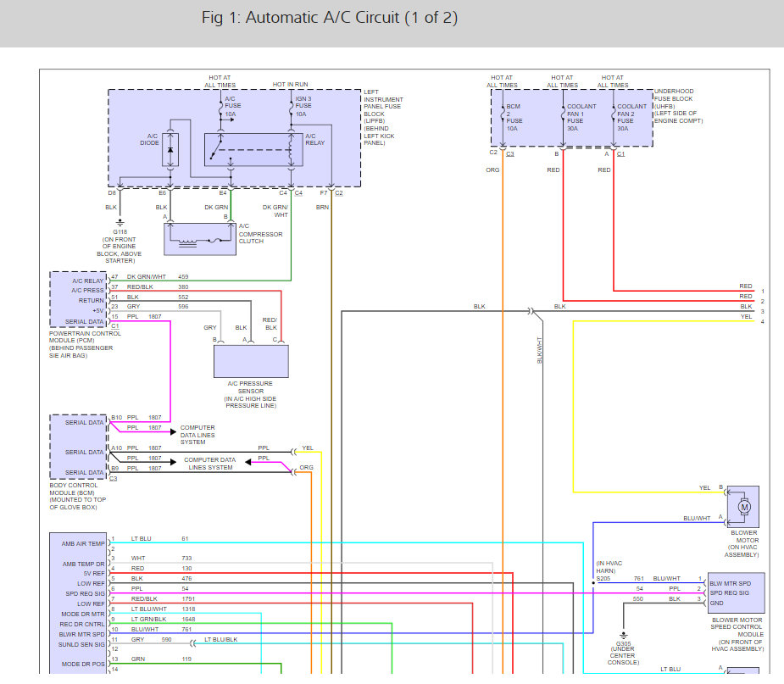Click the Coolant Fan 1 fuse symbol
The height and width of the screenshot is (684, 784).
tap(563, 114)
